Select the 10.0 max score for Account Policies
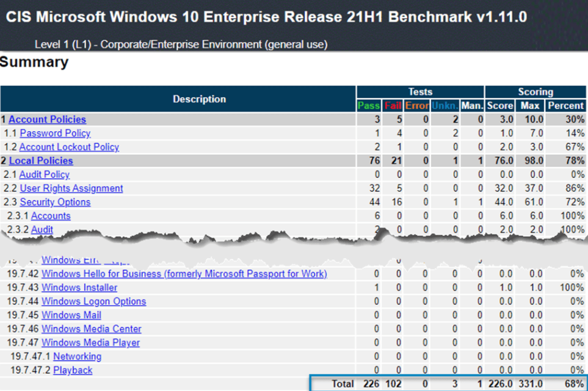Screen dimensions: 588x391 [x=534, y=120]
